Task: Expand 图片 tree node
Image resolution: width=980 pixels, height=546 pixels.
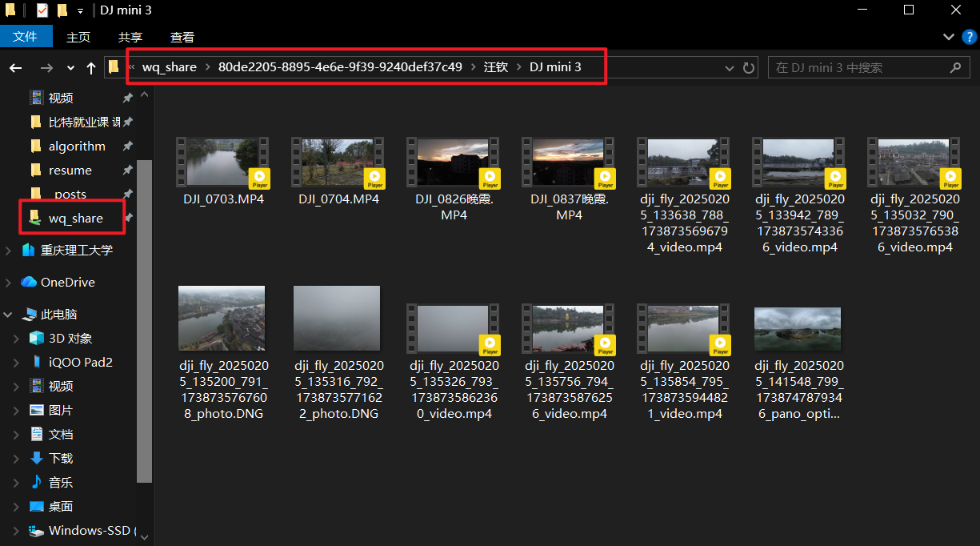Action: tap(17, 411)
